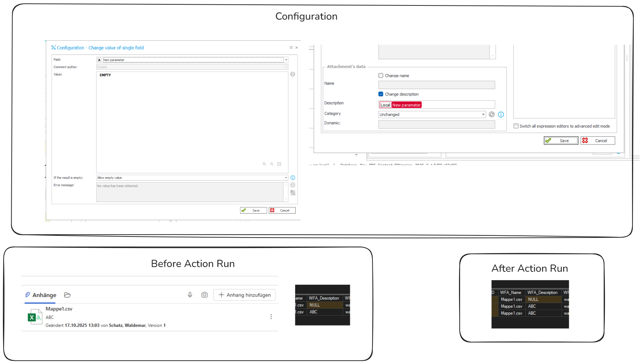The width and height of the screenshot is (643, 364).
Task: Click the WFA_Description column header in After table
Action: (542, 292)
